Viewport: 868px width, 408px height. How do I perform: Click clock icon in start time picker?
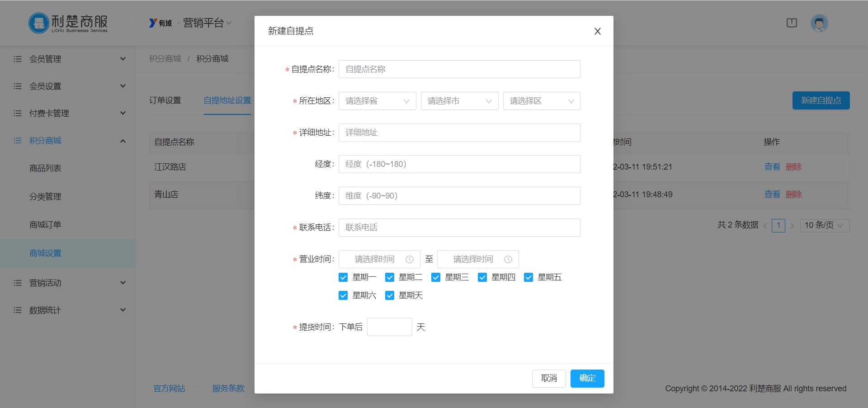(x=410, y=259)
